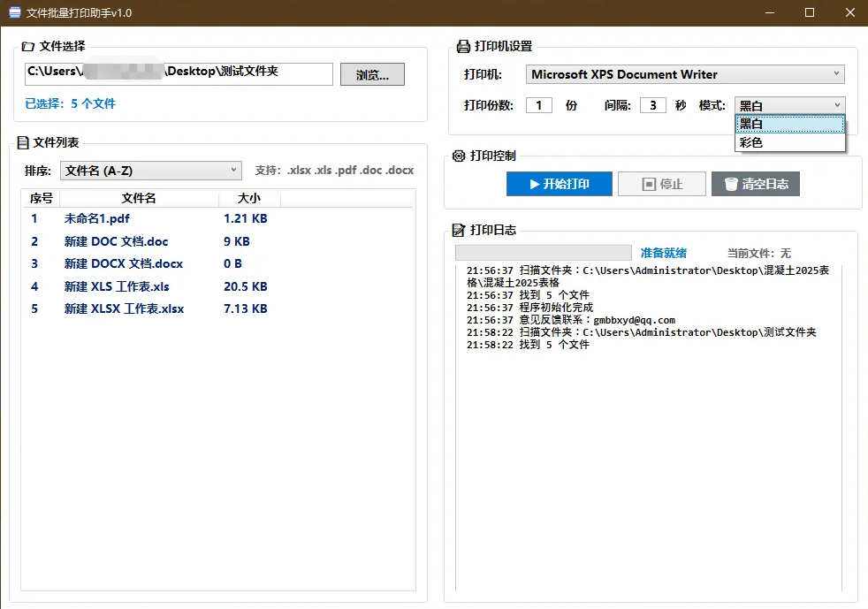
Task: Click the print progress bar
Action: tap(543, 253)
